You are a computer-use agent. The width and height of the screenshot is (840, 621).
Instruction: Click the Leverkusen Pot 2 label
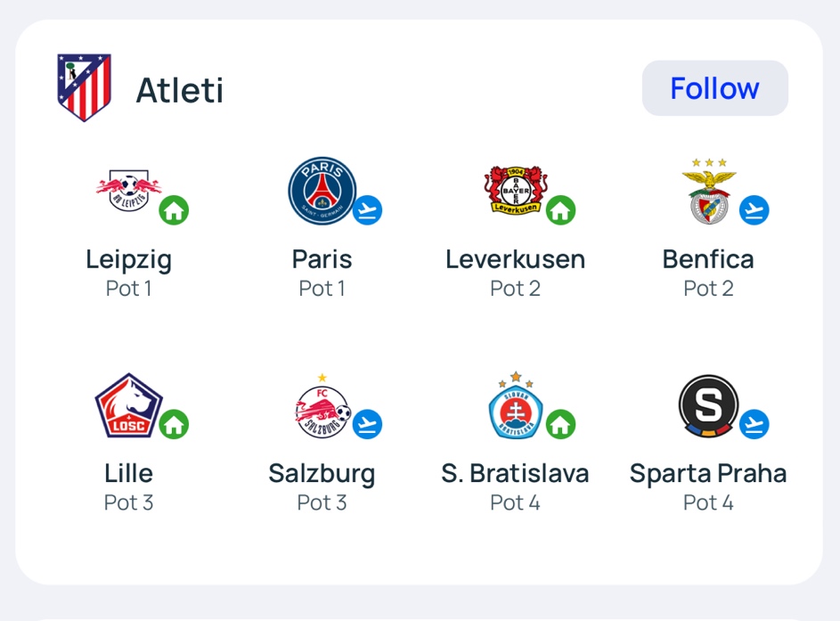pos(516,289)
